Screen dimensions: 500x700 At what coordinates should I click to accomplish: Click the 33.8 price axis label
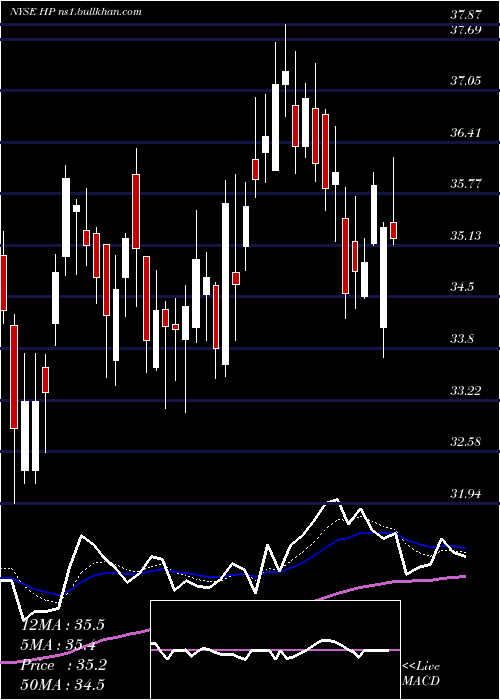[462, 339]
